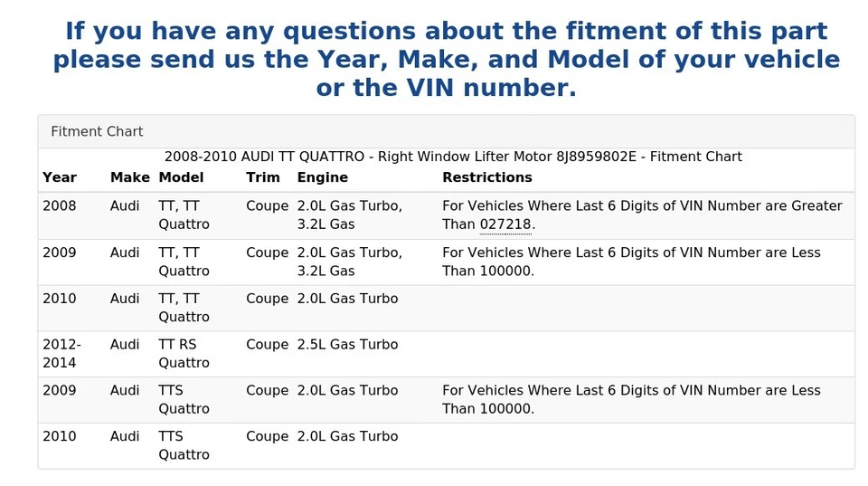This screenshot has height=486, width=868.
Task: Click the table caption containing part number 8J8959802E
Action: [452, 157]
